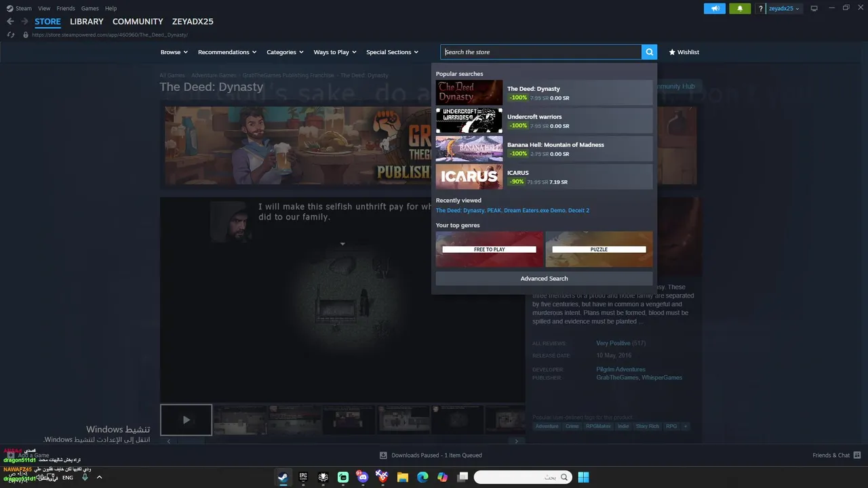
Task: Click the Deceit 2 recently viewed link
Action: pos(578,210)
